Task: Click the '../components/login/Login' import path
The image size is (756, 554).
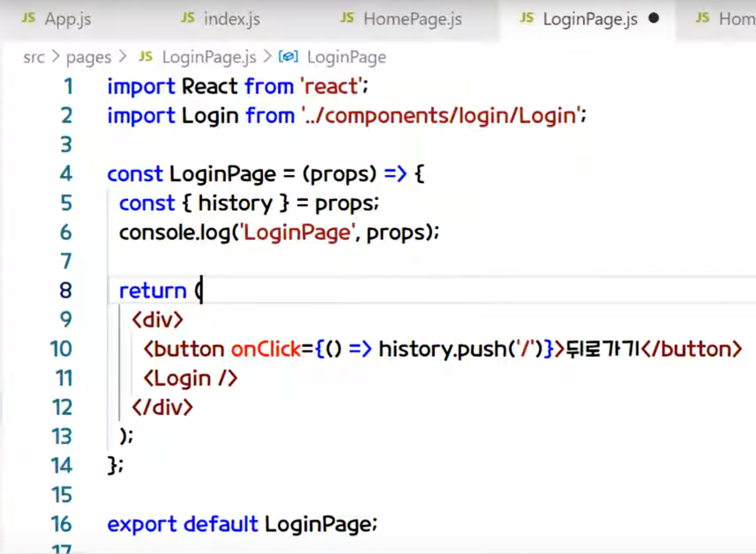Action: coord(441,116)
